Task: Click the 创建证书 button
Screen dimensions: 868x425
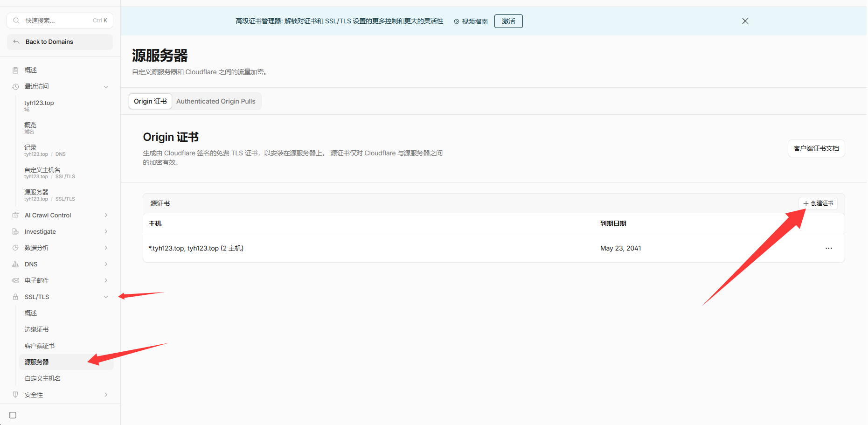Action: click(818, 203)
